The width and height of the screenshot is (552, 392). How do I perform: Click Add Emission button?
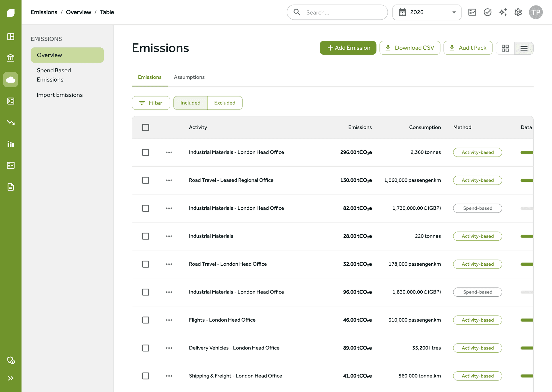(348, 48)
